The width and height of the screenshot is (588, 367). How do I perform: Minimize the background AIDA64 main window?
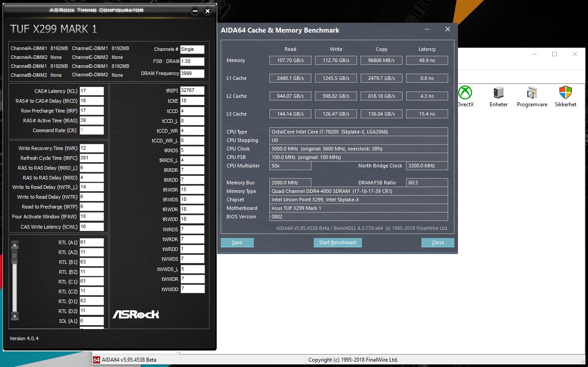point(534,54)
